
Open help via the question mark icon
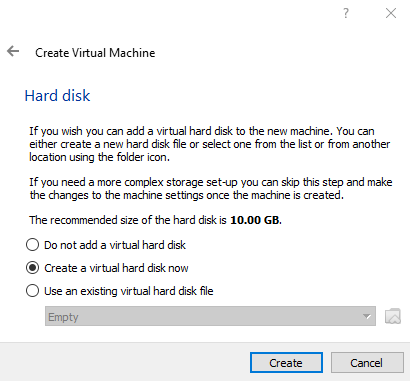click(x=346, y=13)
